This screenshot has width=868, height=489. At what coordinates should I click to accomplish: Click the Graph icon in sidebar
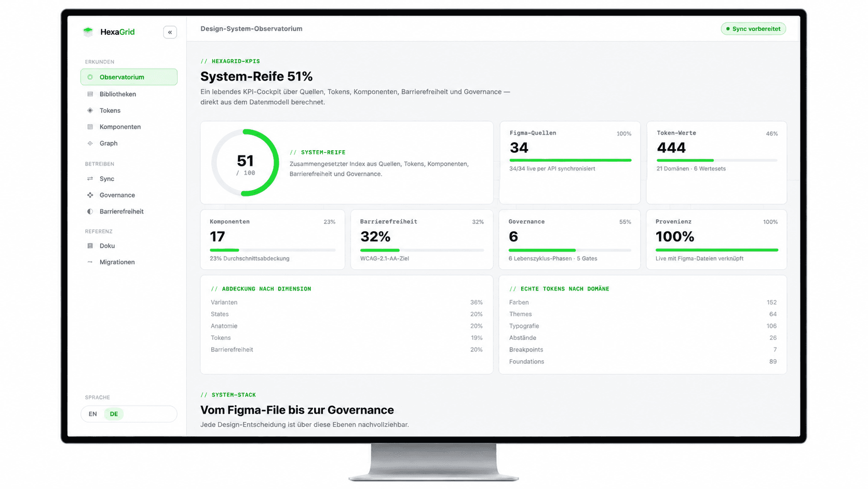pyautogui.click(x=90, y=143)
